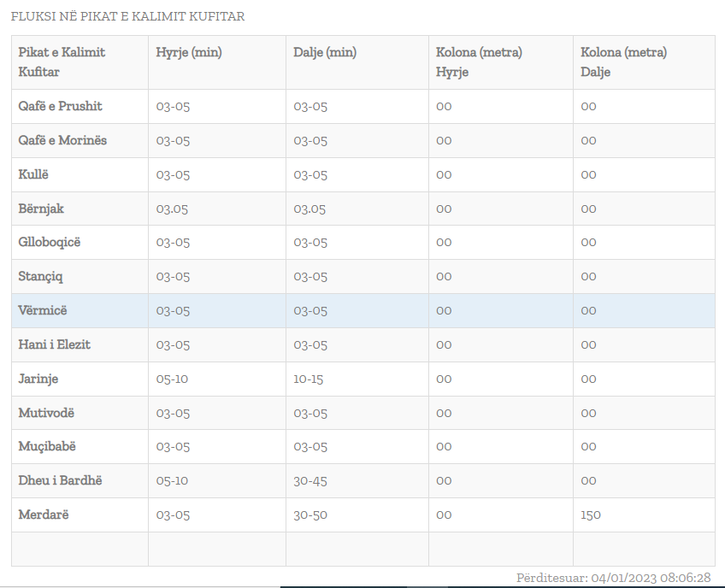Click the Kolona (metra) Dalje header
This screenshot has height=588, width=725.
623,62
